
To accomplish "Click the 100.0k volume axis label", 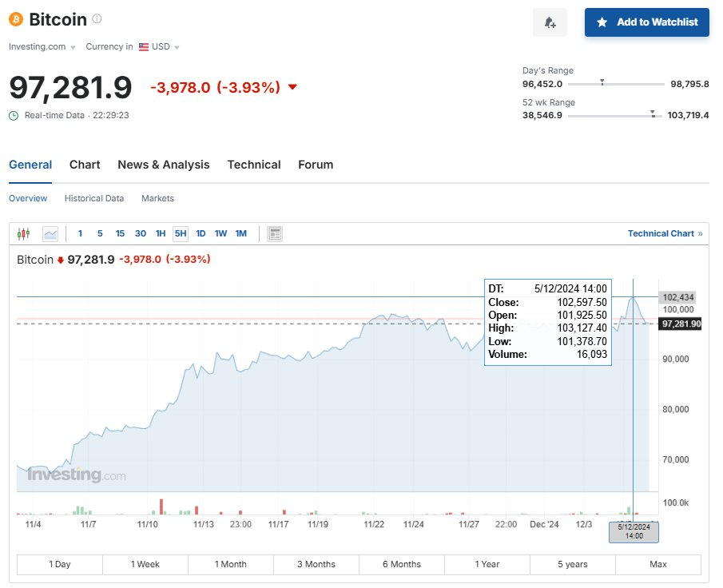I will tap(676, 503).
